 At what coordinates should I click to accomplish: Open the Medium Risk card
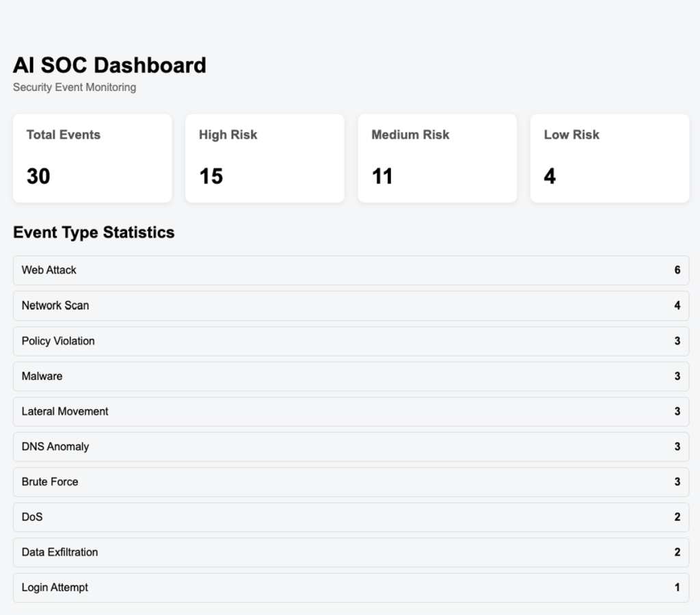coord(437,158)
